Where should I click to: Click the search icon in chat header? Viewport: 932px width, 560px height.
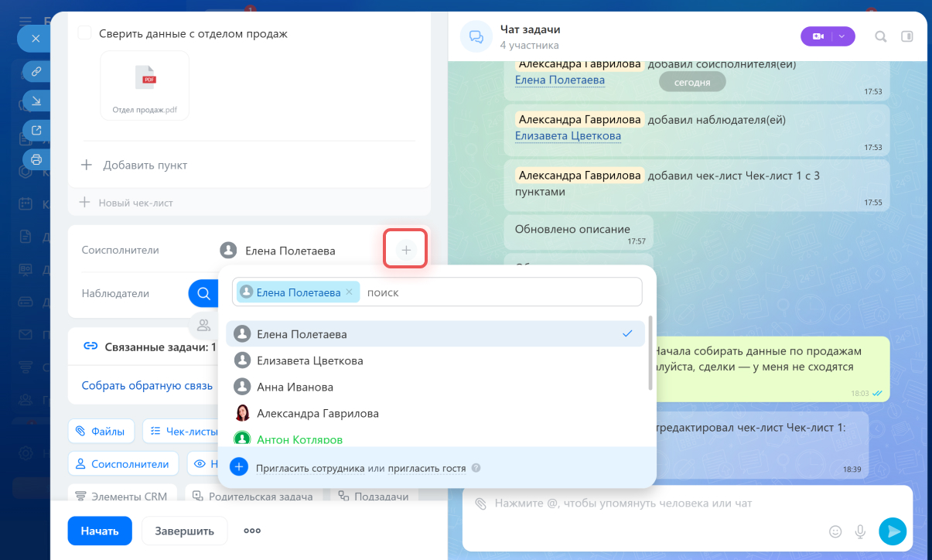880,36
